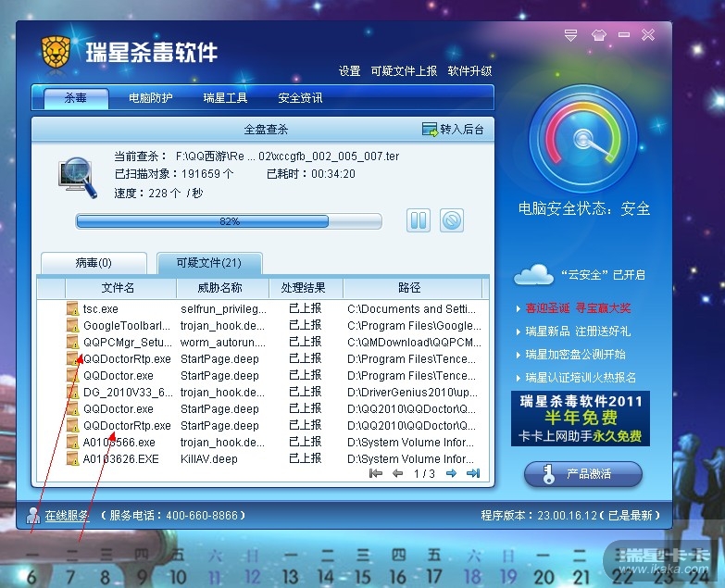Screen dimensions: 725x588
Task: Select the 杀毒 tab
Action: point(76,98)
